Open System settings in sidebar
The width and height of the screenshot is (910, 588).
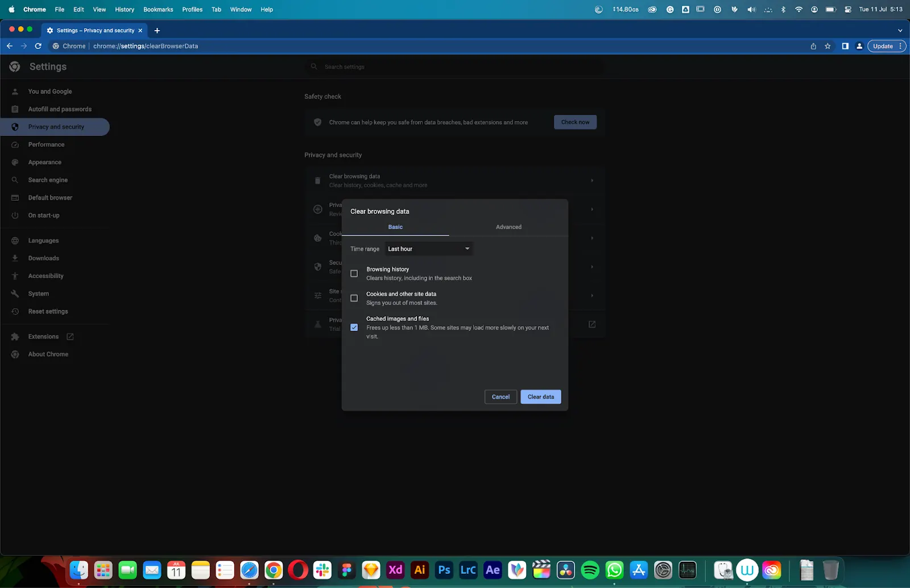(x=39, y=293)
